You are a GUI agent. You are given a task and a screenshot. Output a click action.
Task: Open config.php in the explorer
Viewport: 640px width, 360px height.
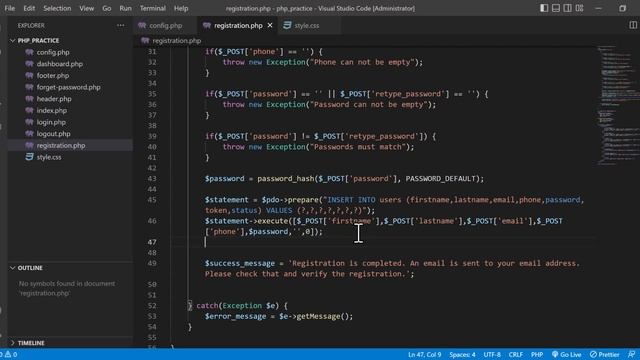pos(53,52)
